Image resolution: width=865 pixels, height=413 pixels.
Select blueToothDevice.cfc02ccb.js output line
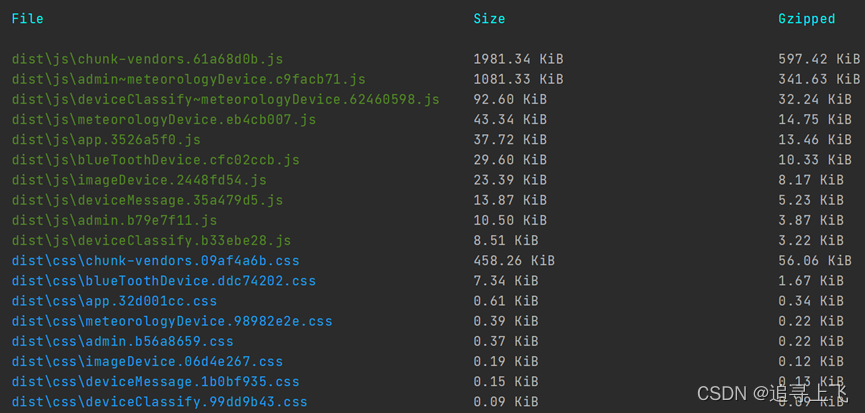[156, 160]
